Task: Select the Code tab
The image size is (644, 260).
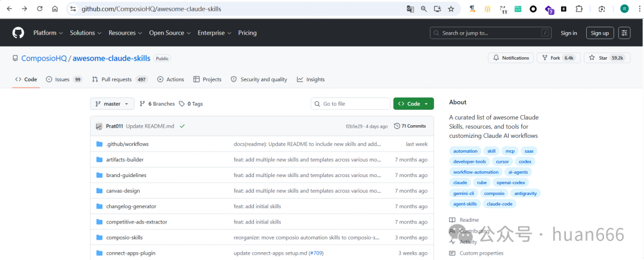Action: point(26,79)
